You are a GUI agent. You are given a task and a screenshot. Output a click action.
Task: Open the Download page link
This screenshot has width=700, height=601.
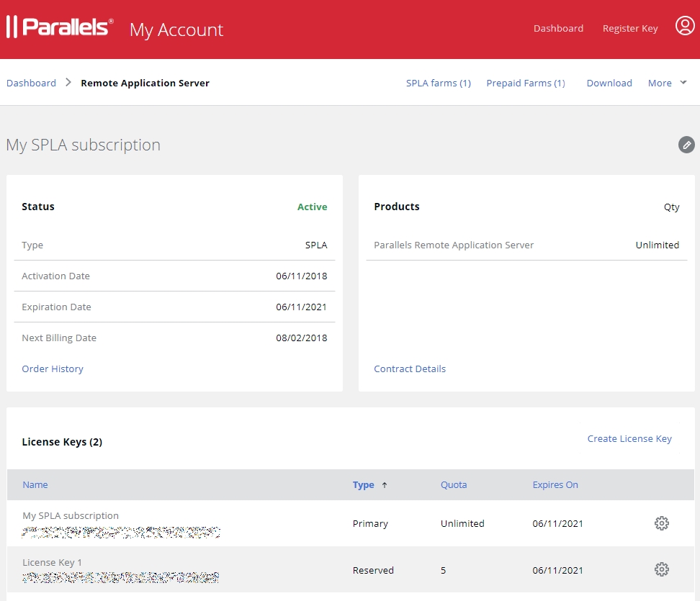click(x=609, y=83)
